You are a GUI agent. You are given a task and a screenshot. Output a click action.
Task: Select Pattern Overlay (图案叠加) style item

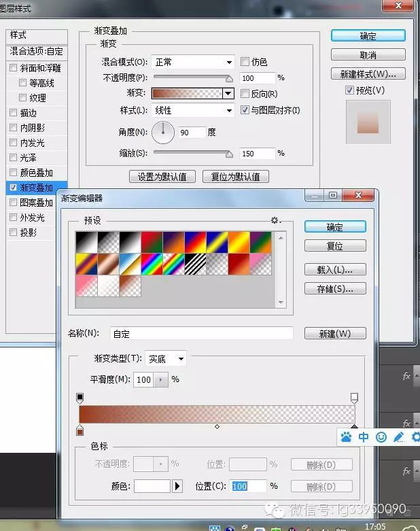(x=36, y=203)
